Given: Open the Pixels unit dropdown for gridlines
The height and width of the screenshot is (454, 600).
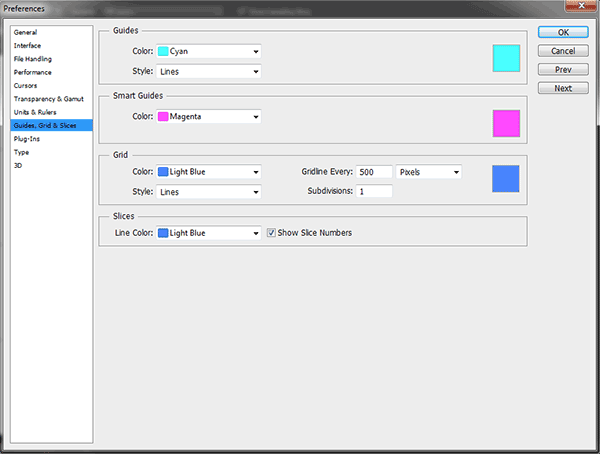Looking at the screenshot, I should (x=429, y=172).
